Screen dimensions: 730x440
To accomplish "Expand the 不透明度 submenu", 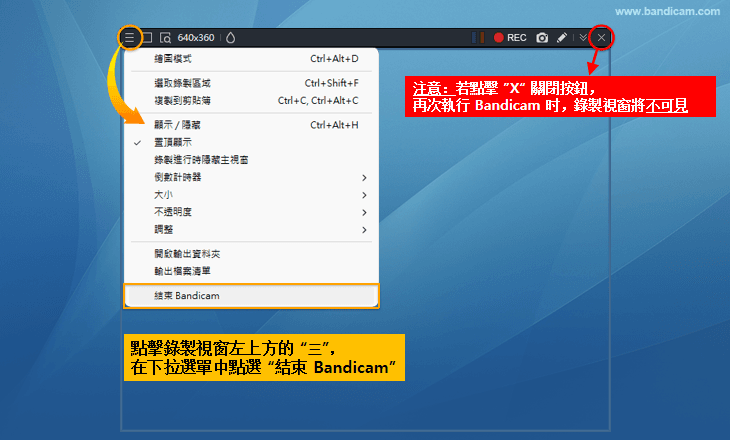I will [251, 212].
